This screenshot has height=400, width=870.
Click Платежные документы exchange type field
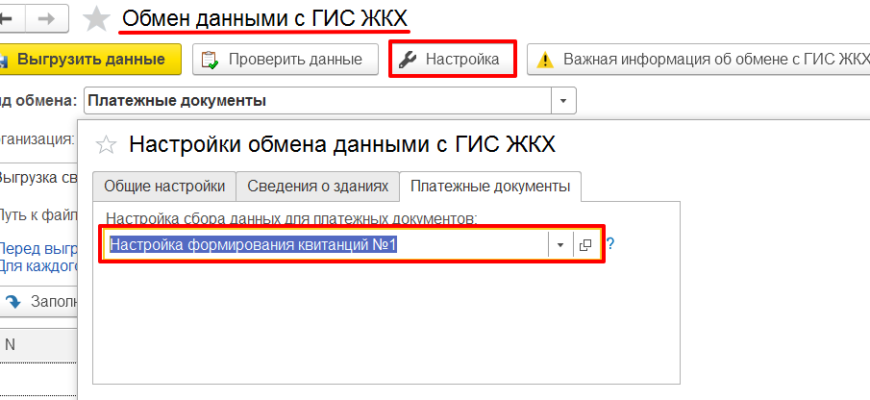point(318,101)
